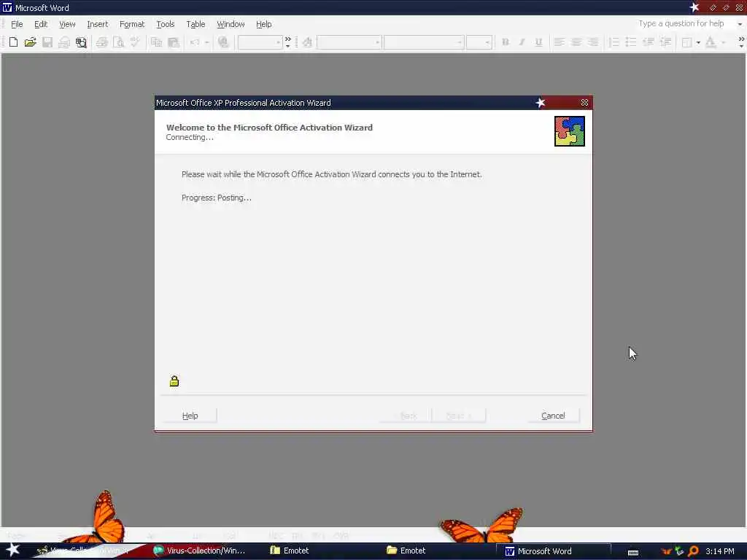Click the Decrease Indent icon
Screen dimensions: 747x560
[649, 42]
